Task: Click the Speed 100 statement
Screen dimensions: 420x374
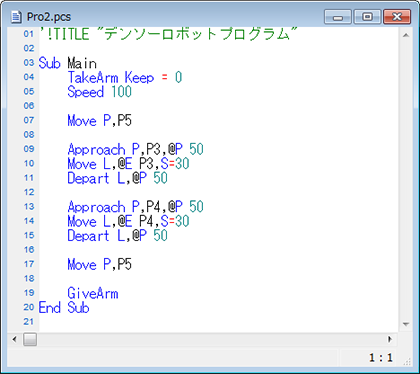Action: 99,92
